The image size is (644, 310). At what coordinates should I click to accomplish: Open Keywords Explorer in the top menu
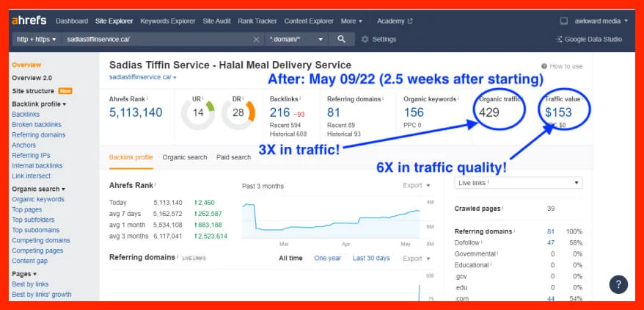point(168,21)
